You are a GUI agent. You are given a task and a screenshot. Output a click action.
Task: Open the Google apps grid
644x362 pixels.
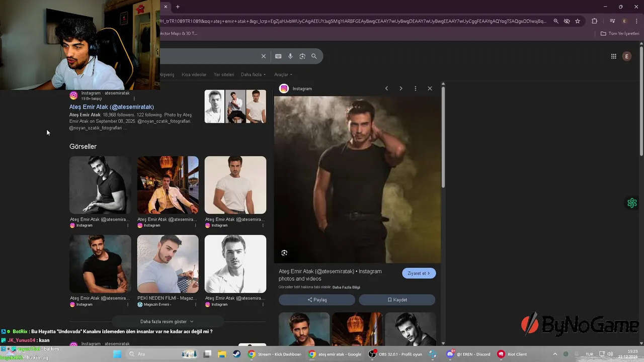pyautogui.click(x=614, y=56)
